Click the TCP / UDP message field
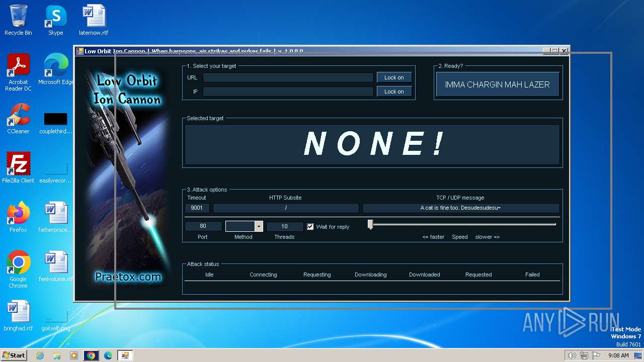Image resolution: width=644 pixels, height=362 pixels. (460, 208)
